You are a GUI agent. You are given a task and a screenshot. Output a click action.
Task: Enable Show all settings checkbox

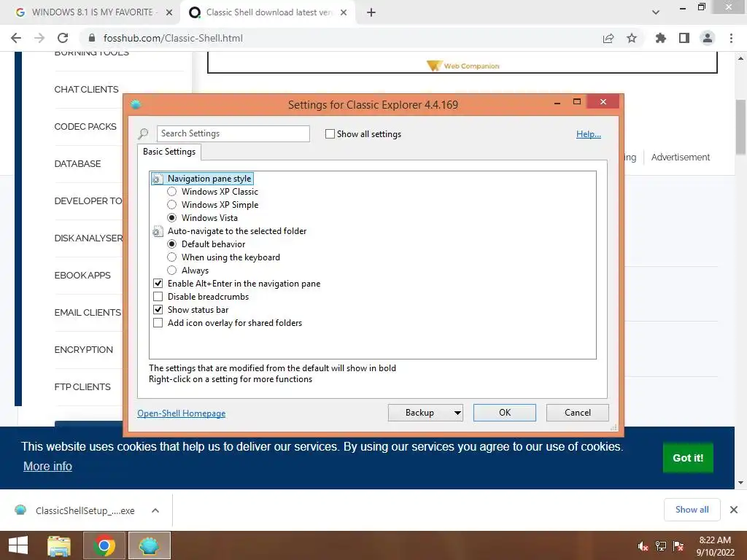pos(330,134)
